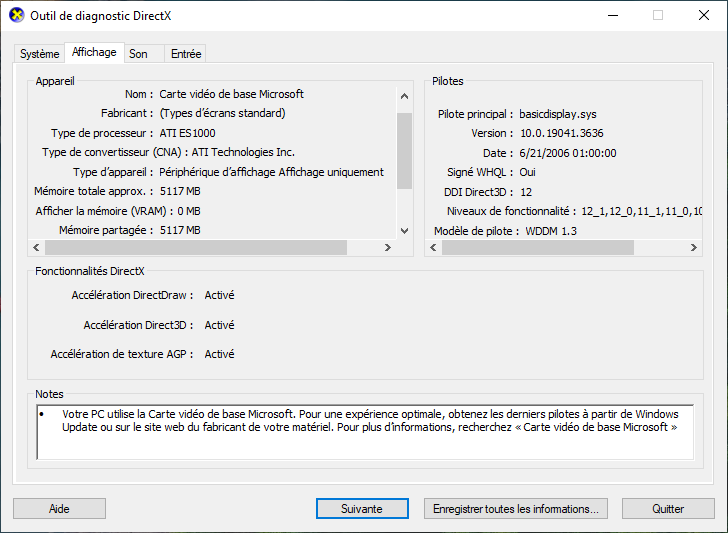Click the Appareil panel scroll right arrow
728x533 pixels.
[x=388, y=247]
